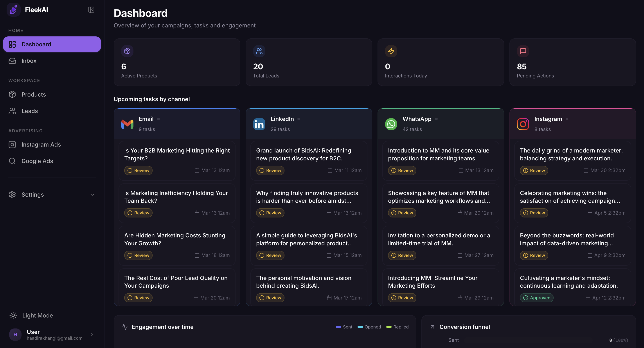Click the Replied legend color swatch
The width and height of the screenshot is (644, 348).
(x=389, y=327)
